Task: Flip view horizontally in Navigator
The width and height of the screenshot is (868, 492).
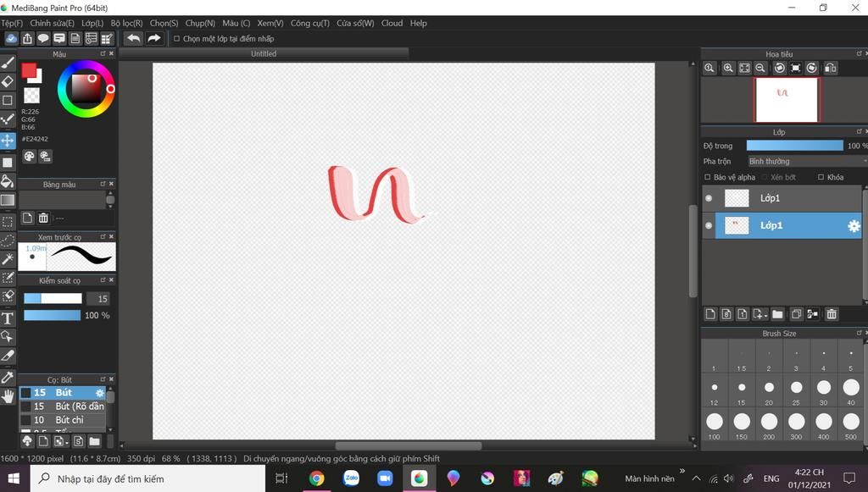Action: (831, 68)
